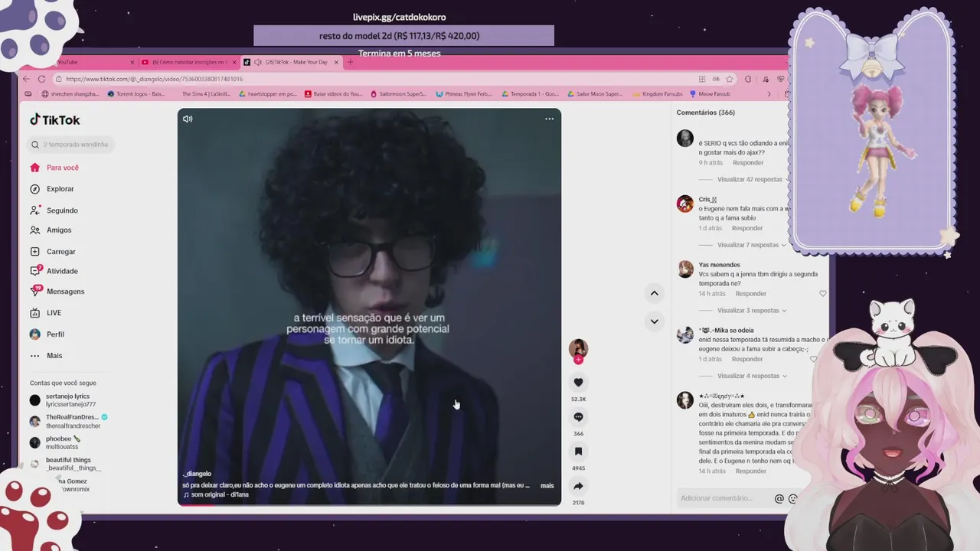Click the TikTok search field

pyautogui.click(x=71, y=145)
